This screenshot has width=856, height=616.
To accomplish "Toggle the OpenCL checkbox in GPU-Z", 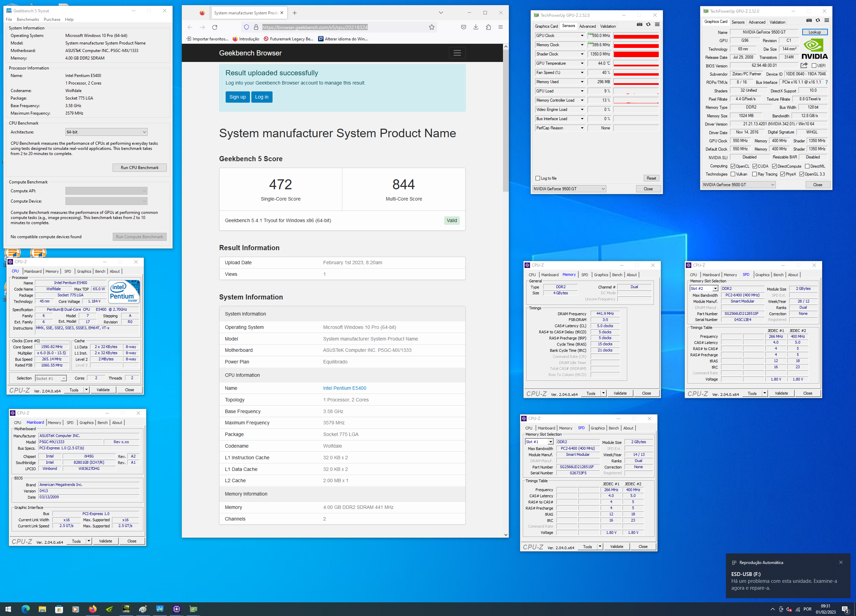I will 733,166.
